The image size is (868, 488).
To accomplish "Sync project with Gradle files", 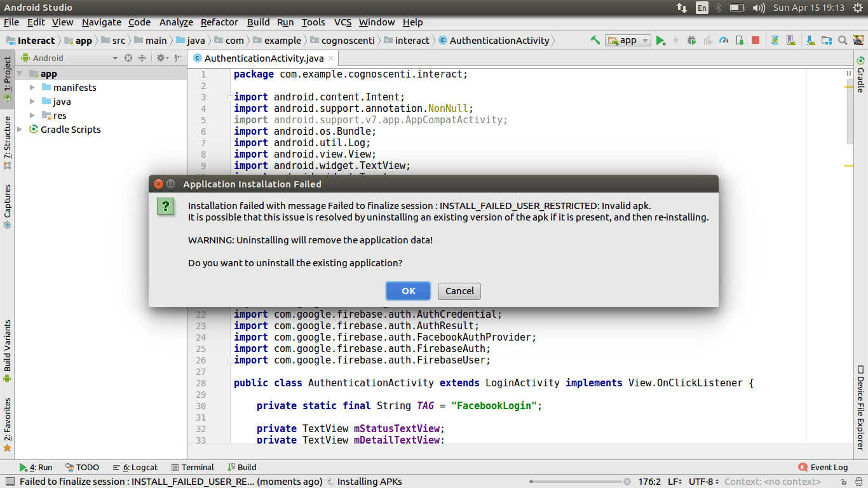I will (x=775, y=39).
